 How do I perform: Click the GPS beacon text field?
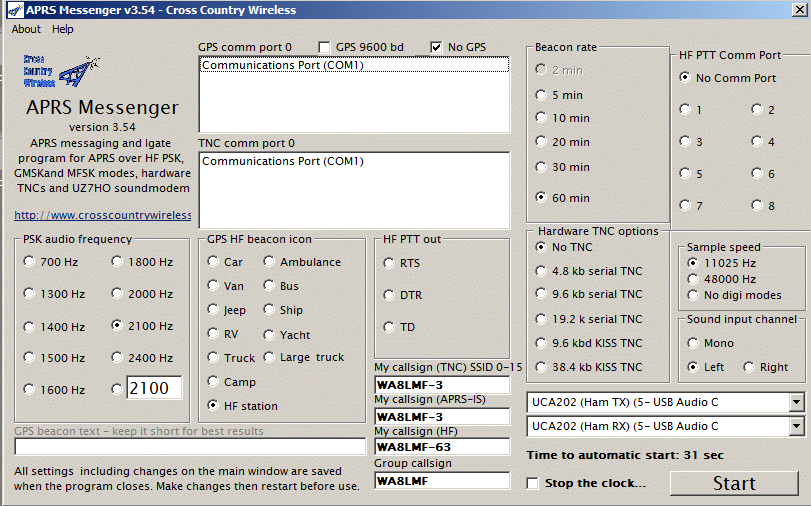point(190,447)
